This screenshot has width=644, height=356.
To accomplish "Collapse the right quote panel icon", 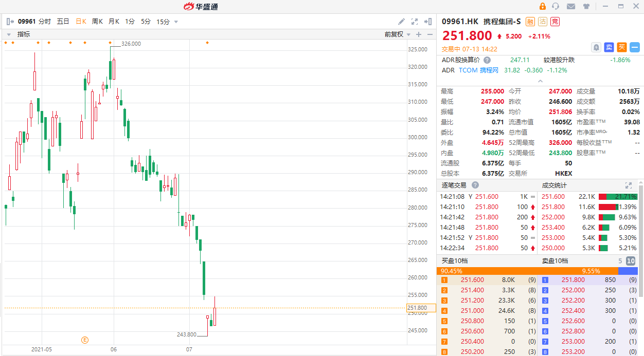I will click(x=427, y=22).
